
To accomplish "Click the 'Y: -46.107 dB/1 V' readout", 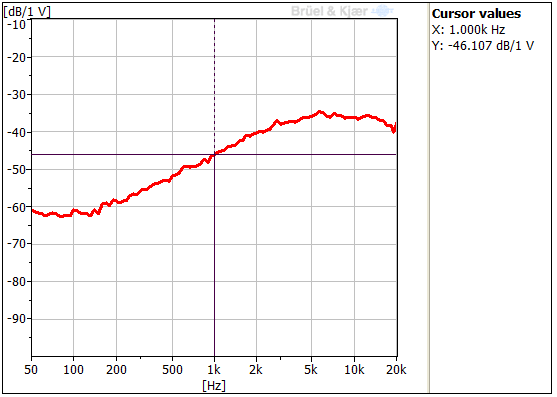I will (483, 45).
